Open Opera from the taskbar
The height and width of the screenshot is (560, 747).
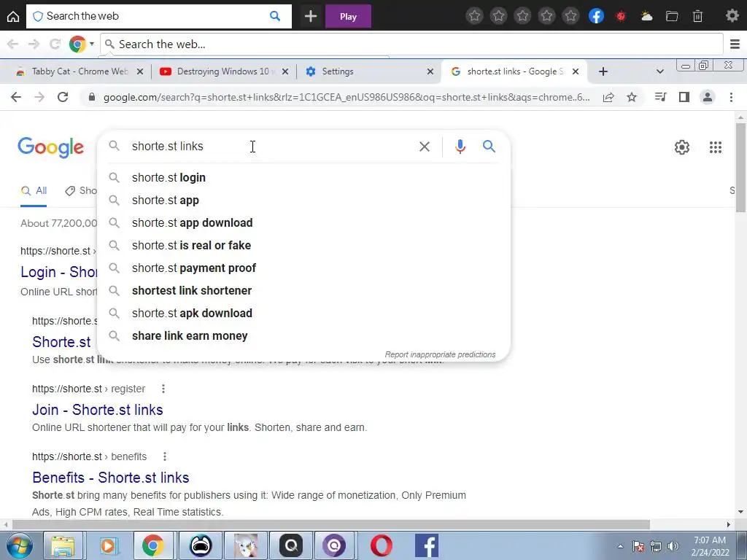coord(382,545)
